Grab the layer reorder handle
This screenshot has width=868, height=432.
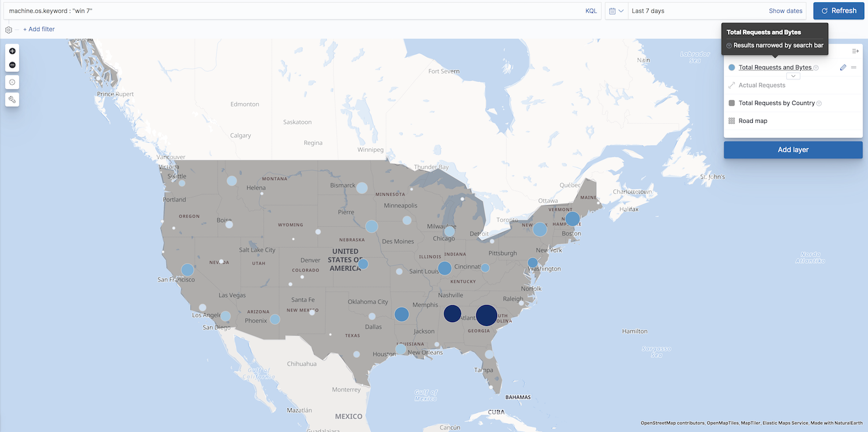(854, 68)
